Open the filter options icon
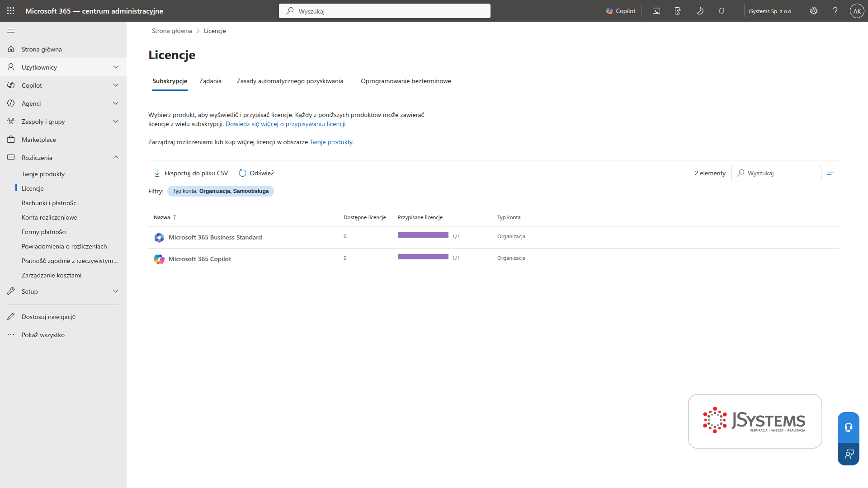 coord(830,173)
